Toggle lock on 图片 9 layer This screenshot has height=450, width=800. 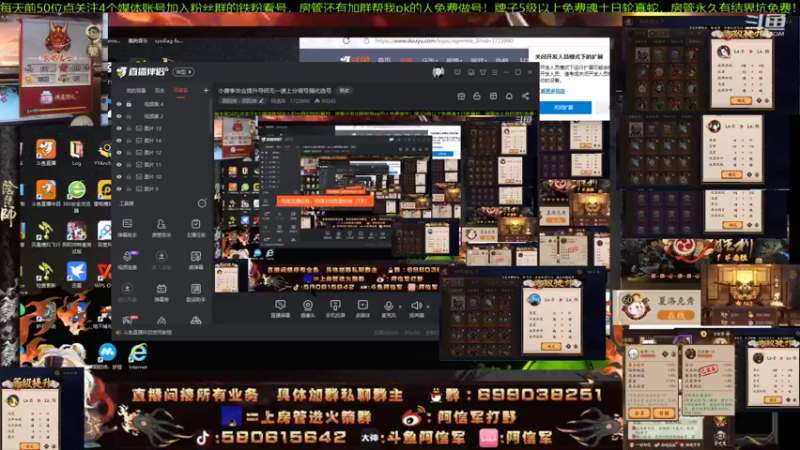tap(129, 189)
